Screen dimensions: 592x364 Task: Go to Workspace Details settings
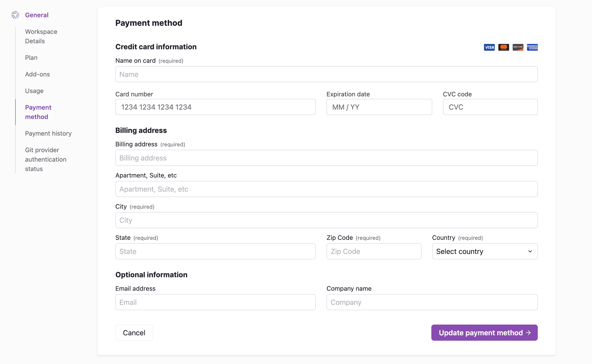[41, 36]
